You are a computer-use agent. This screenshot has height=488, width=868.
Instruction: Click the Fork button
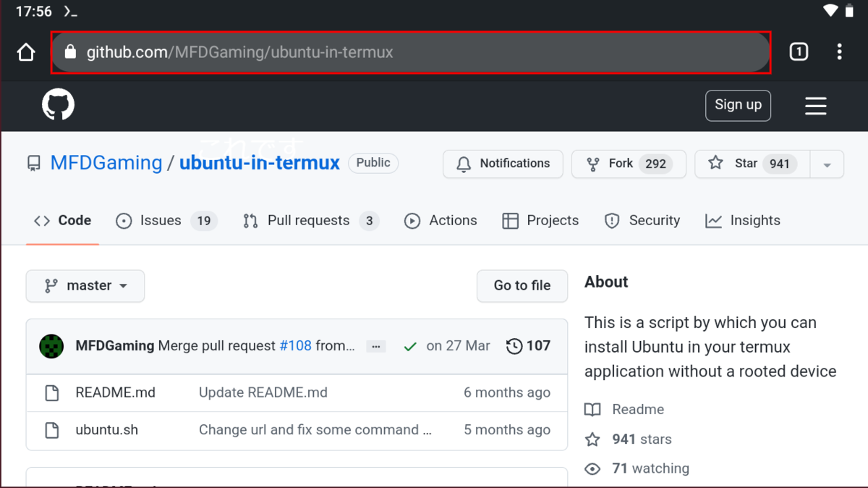tap(629, 164)
